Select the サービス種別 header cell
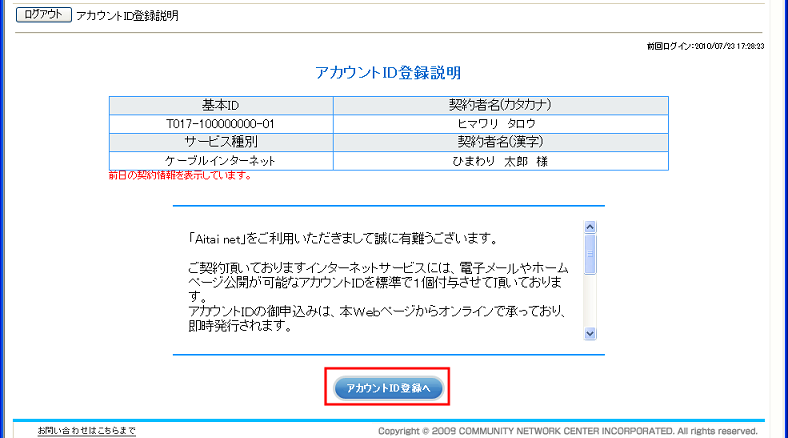 pos(220,142)
